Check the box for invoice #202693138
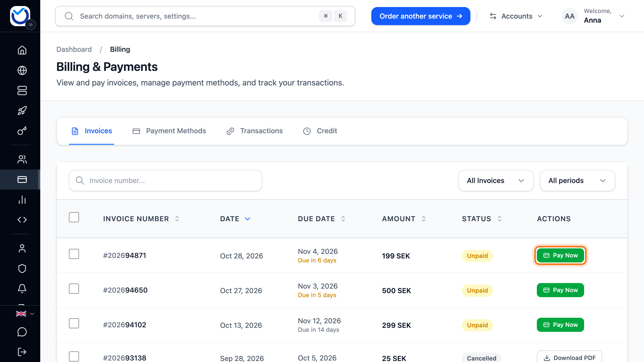644x362 pixels. pyautogui.click(x=74, y=356)
